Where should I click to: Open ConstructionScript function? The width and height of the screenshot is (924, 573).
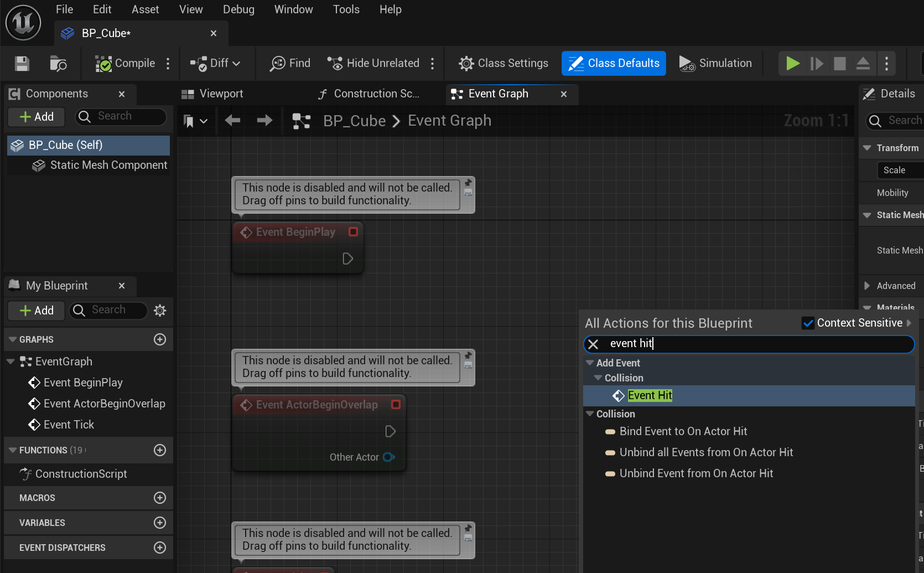click(73, 474)
